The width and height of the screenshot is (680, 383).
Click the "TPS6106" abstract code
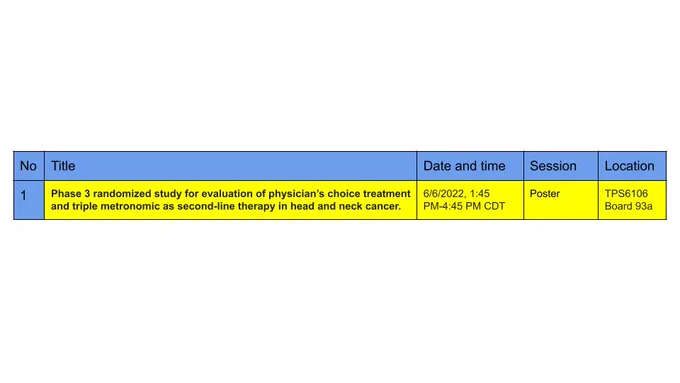[626, 194]
